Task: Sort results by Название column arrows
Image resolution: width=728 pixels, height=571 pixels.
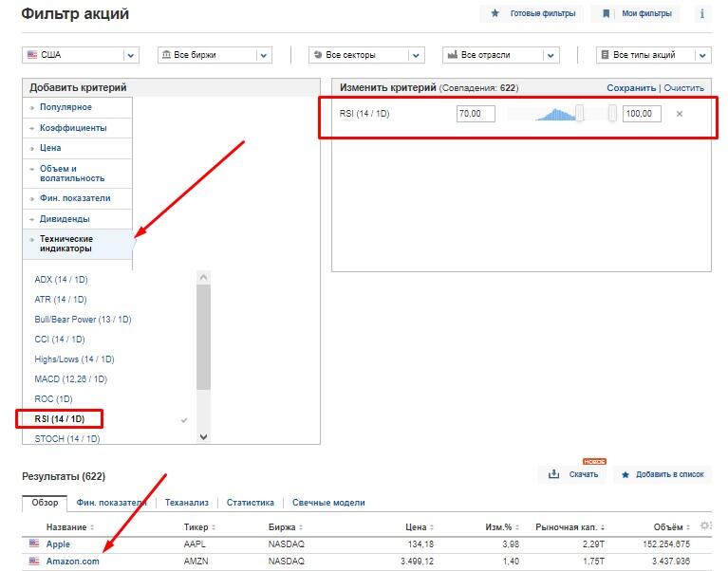Action: point(92,526)
